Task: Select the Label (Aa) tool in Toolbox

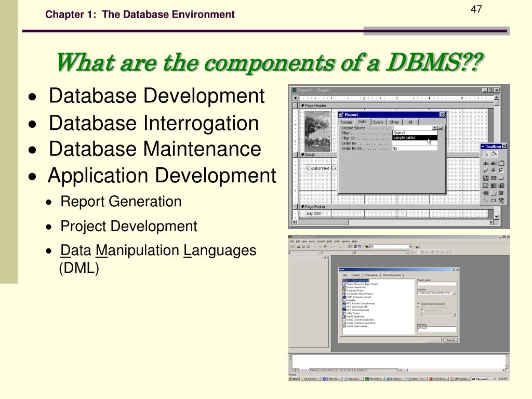Action: tap(486, 163)
